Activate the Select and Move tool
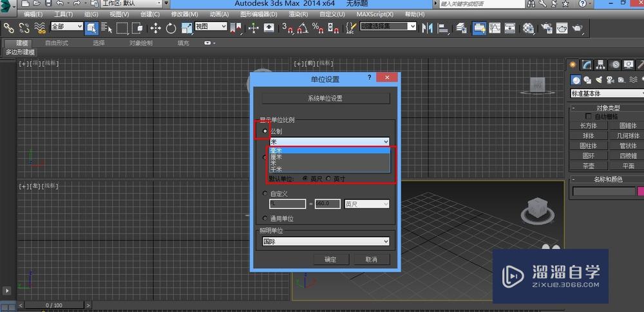 [x=156, y=28]
